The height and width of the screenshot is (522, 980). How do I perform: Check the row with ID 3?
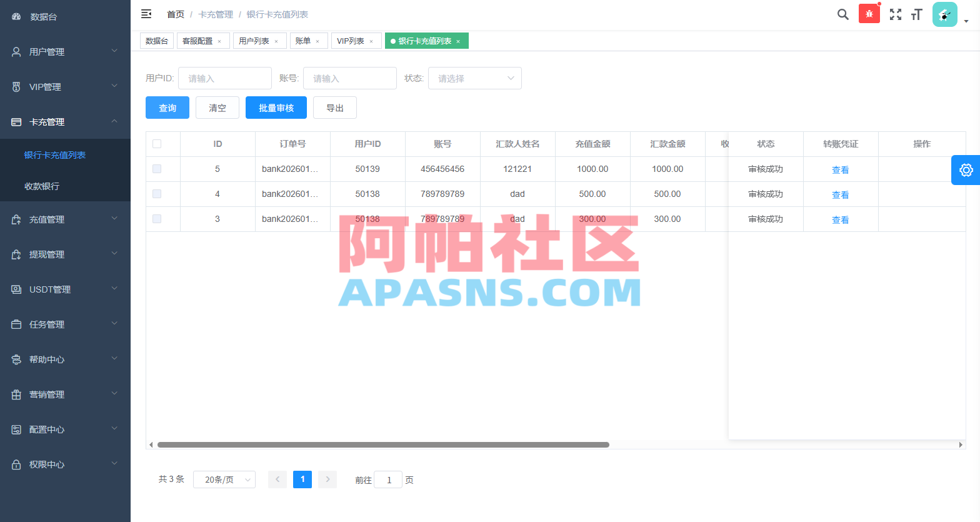pyautogui.click(x=157, y=219)
